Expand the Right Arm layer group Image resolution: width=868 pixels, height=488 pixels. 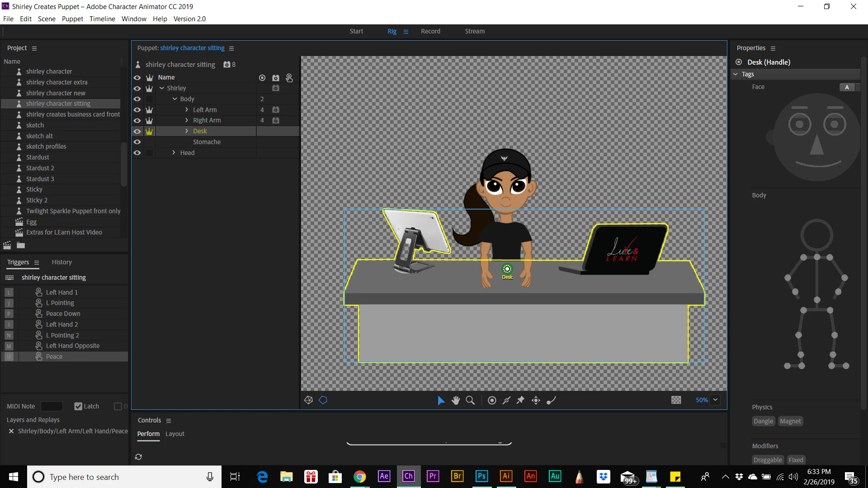tap(186, 120)
